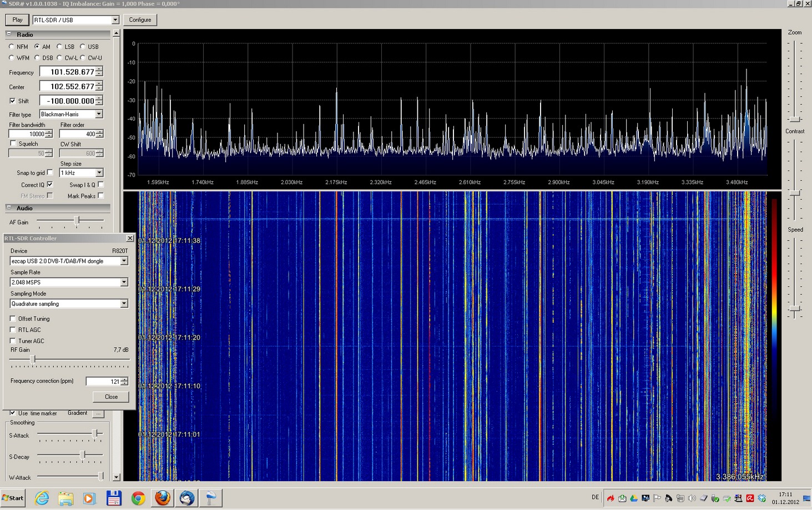Viewport: 812px width, 510px height.
Task: Open the Sample Rate dropdown
Action: pyautogui.click(x=124, y=282)
